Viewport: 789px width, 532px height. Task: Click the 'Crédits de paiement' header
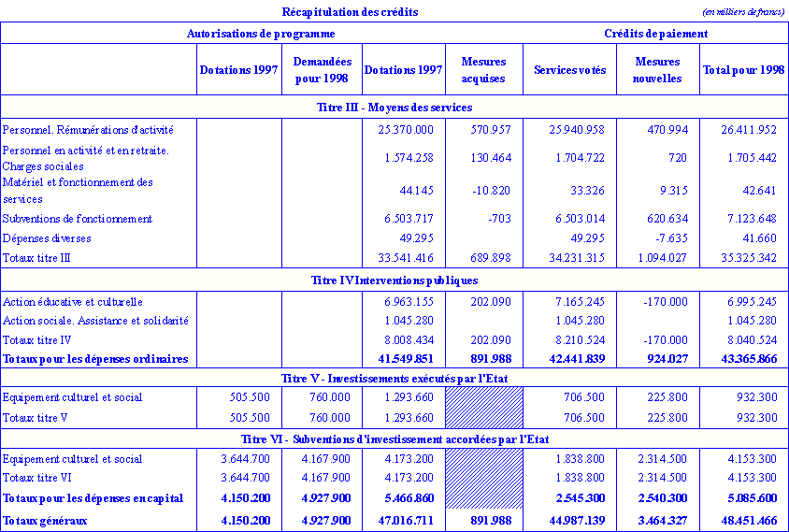[655, 34]
